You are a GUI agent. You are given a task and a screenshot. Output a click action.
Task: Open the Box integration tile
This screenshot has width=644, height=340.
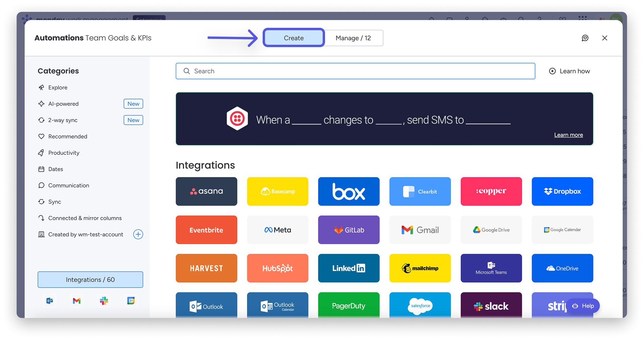pyautogui.click(x=349, y=192)
